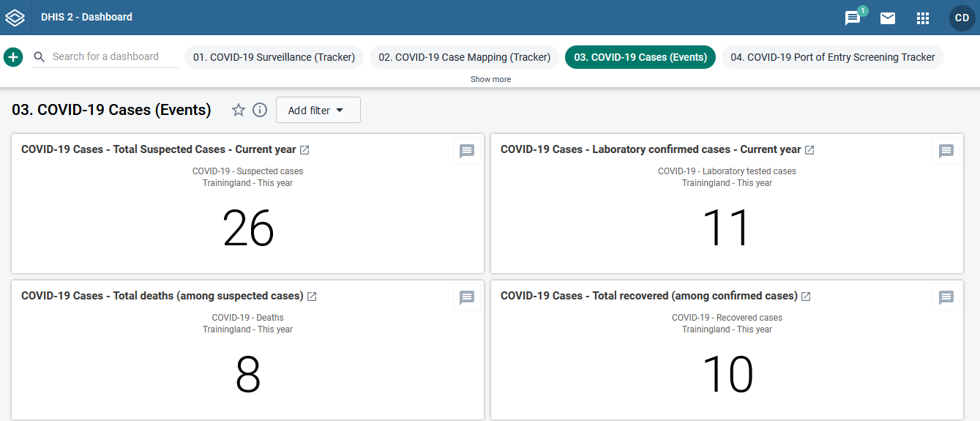Switch to 02. COVID-19 Case Mapping (Tracker)

click(464, 57)
